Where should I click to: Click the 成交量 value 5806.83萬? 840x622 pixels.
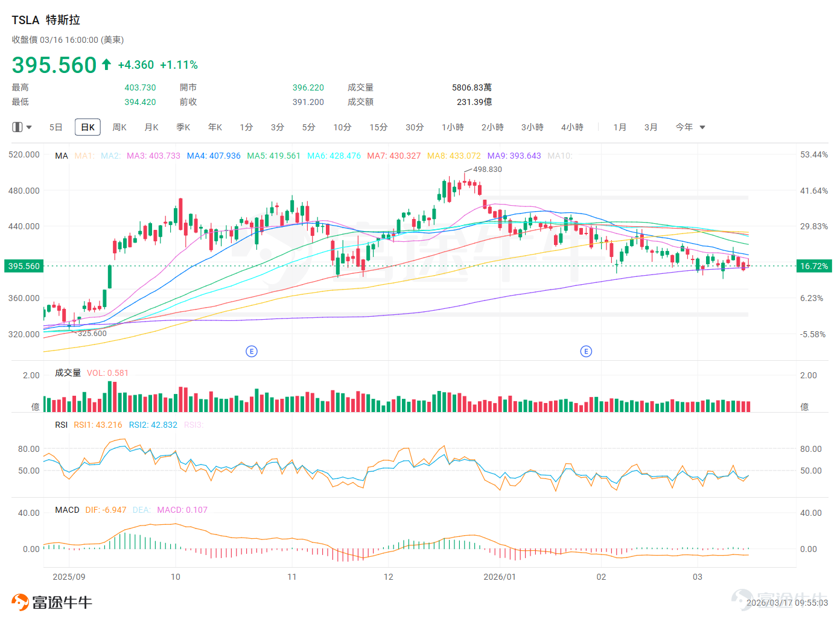472,87
